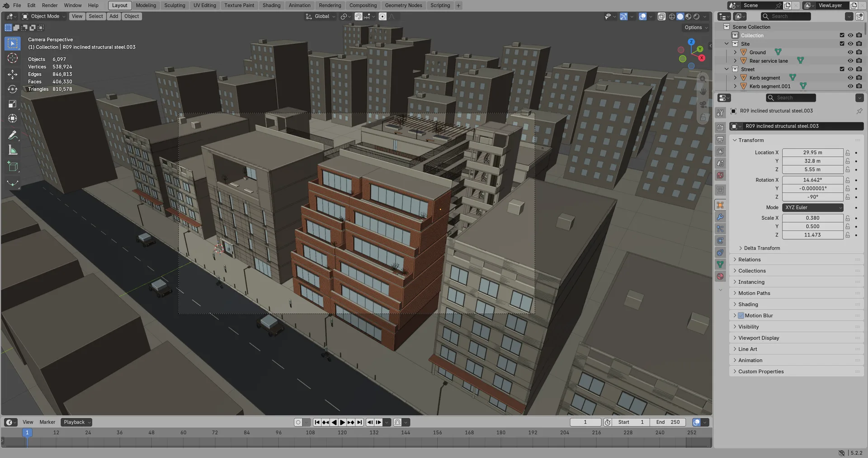This screenshot has height=458, width=868.
Task: Uncheck the Street collection checkbox
Action: tap(842, 69)
